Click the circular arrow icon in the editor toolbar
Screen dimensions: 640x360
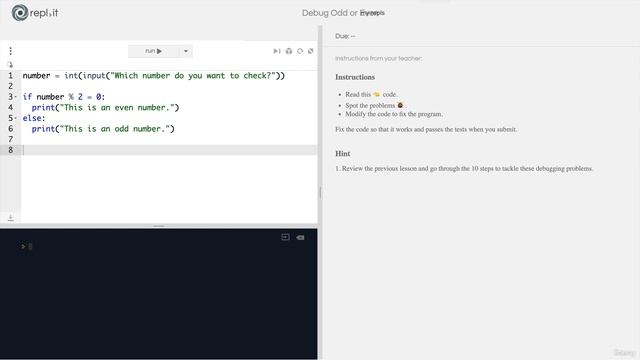(300, 51)
